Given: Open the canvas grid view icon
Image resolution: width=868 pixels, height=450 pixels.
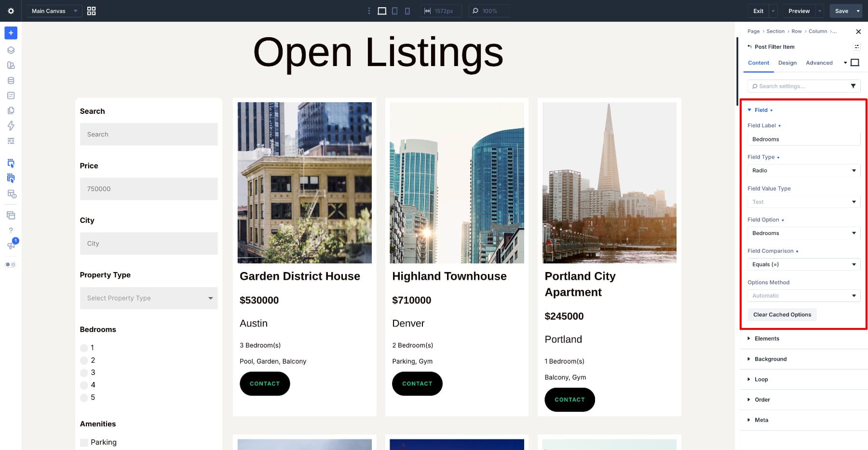Looking at the screenshot, I should [x=91, y=11].
